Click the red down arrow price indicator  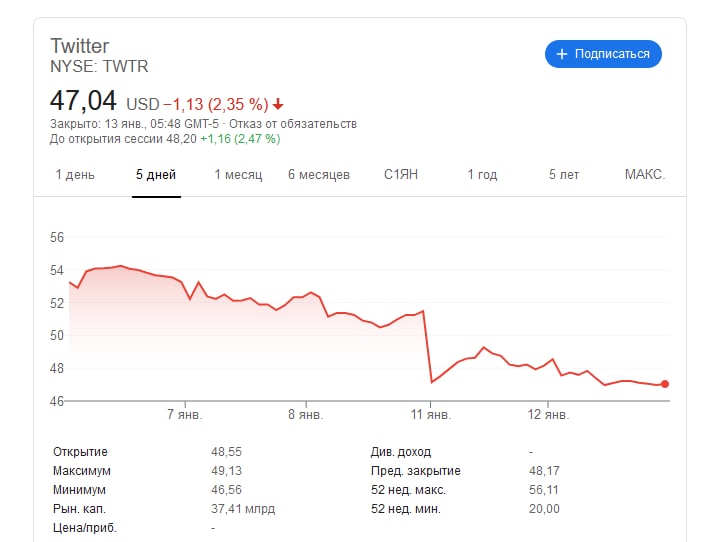click(x=278, y=105)
